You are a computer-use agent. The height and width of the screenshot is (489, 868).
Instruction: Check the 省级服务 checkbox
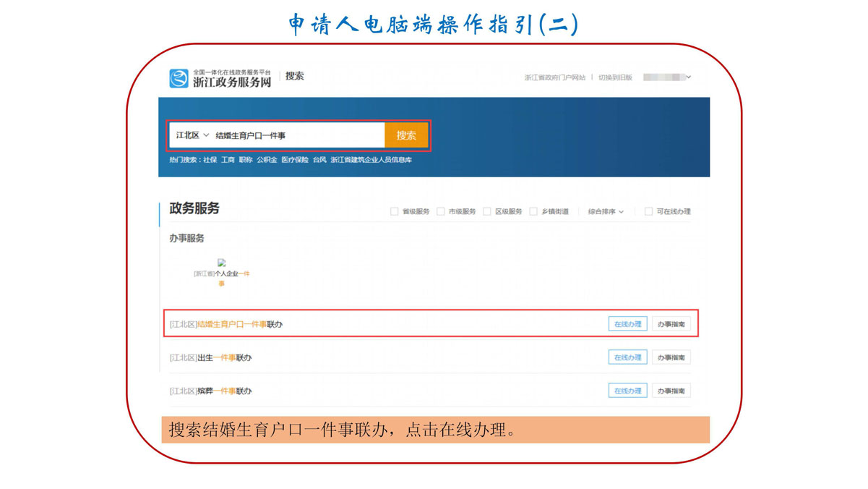(394, 212)
